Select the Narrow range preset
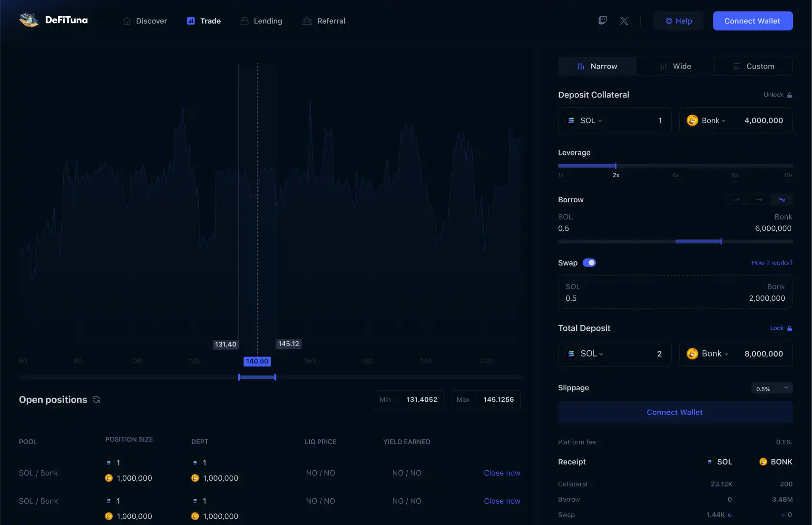The image size is (812, 525). point(597,66)
